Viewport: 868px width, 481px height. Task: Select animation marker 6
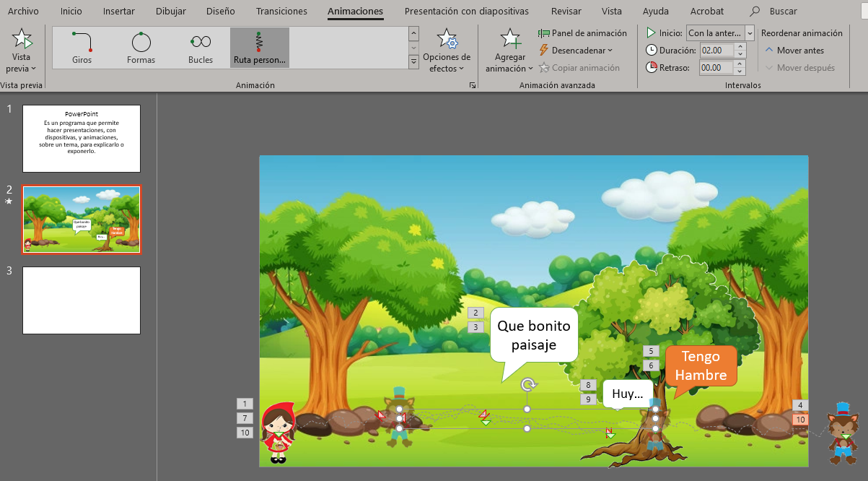(x=651, y=365)
